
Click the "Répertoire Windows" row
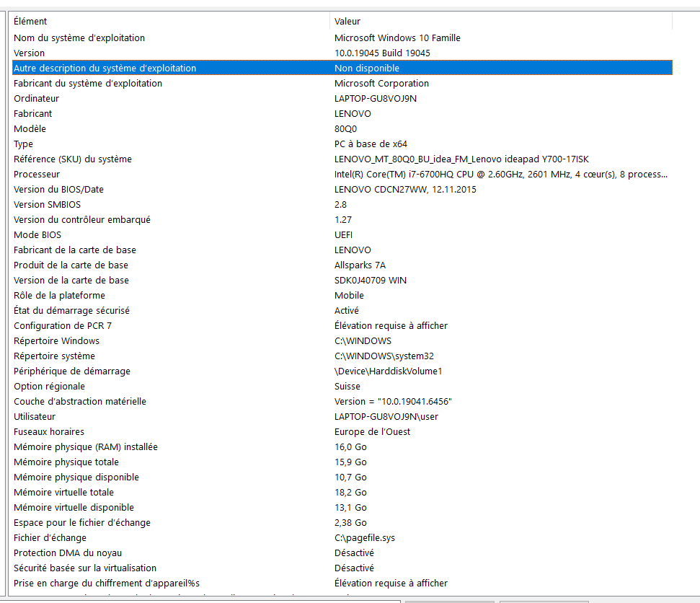pos(342,341)
